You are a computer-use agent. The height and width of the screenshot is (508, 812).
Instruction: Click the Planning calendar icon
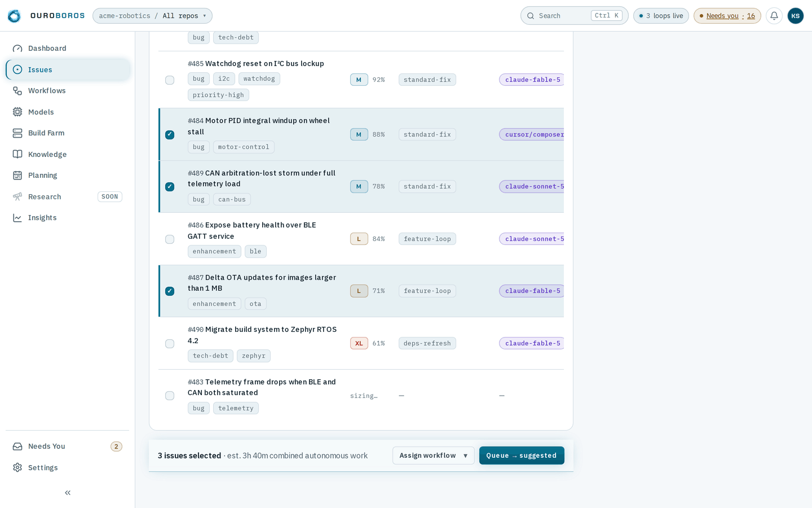17,176
